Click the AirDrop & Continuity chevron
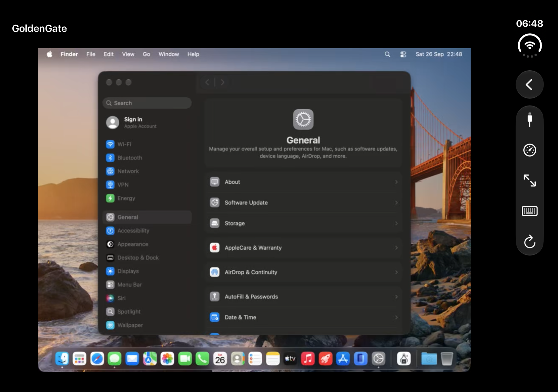 [396, 272]
